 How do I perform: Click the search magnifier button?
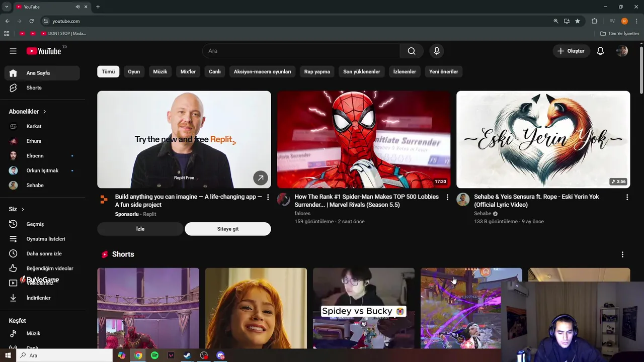point(412,51)
